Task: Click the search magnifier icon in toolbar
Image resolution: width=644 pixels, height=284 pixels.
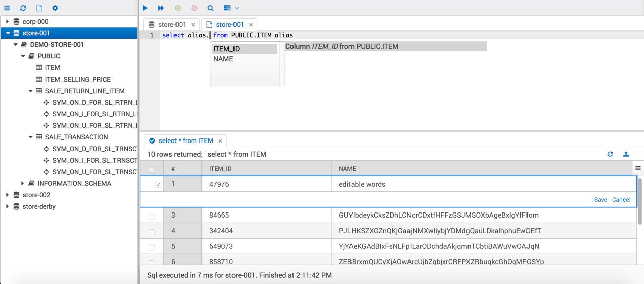Action: tap(210, 8)
